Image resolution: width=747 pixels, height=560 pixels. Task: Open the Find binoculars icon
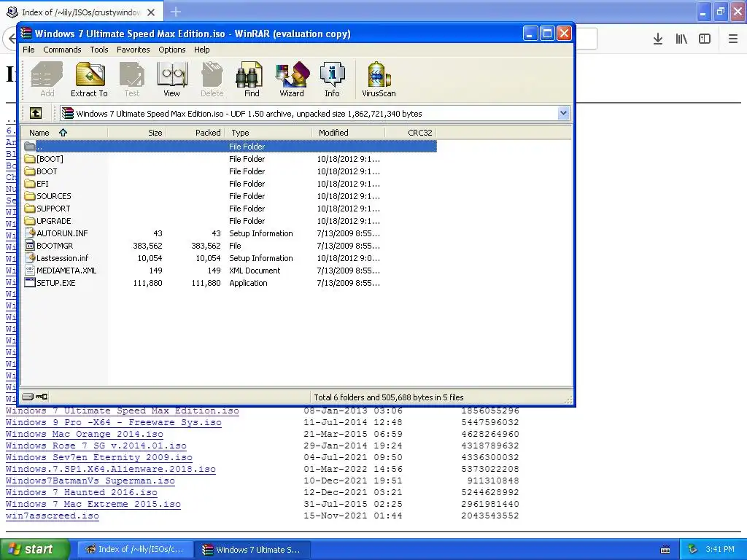(x=252, y=79)
